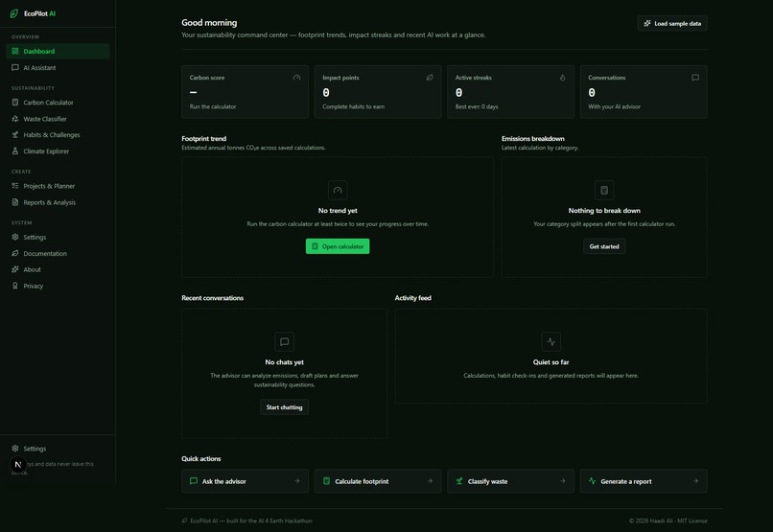
Task: Click the Emissions breakdown heading
Action: pos(533,139)
